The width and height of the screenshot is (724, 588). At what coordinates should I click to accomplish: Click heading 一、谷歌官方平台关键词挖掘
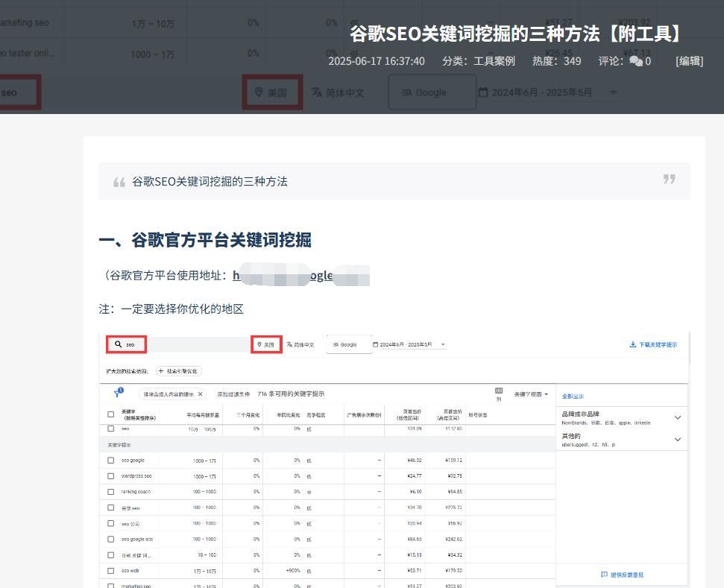(x=205, y=240)
